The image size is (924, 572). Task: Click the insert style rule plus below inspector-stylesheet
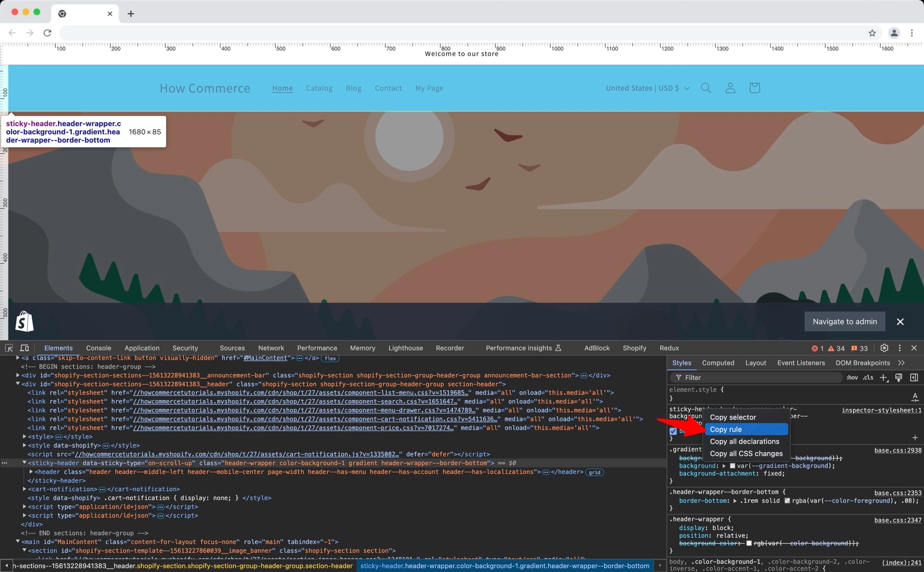[x=915, y=438]
